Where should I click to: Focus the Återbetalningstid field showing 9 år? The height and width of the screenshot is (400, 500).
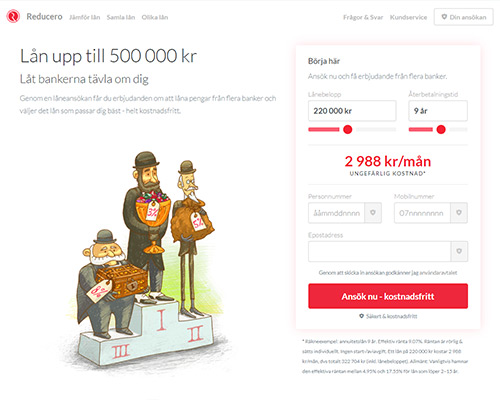pos(438,111)
